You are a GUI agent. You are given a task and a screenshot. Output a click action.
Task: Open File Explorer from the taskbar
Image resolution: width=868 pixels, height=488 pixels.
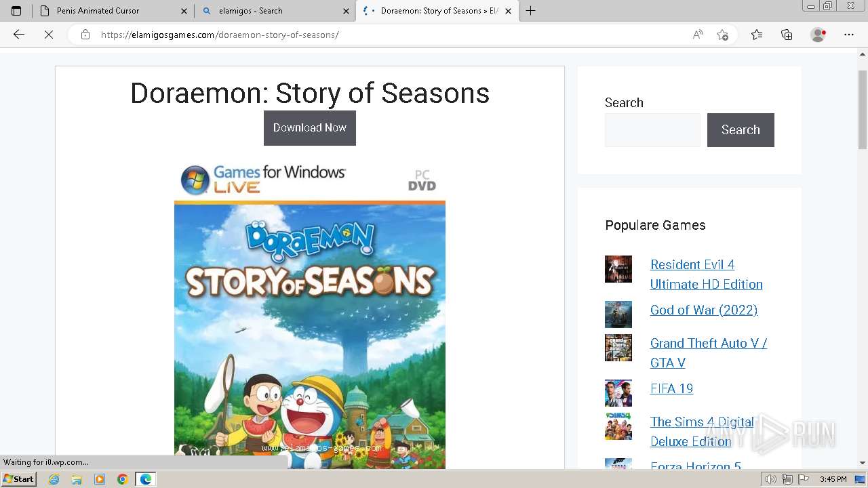pos(77,479)
